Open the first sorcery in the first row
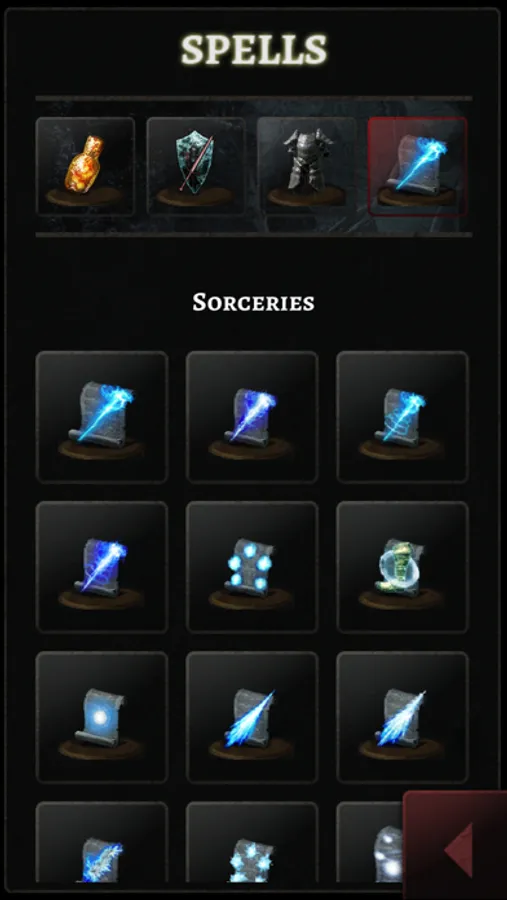The image size is (507, 900). (x=102, y=417)
